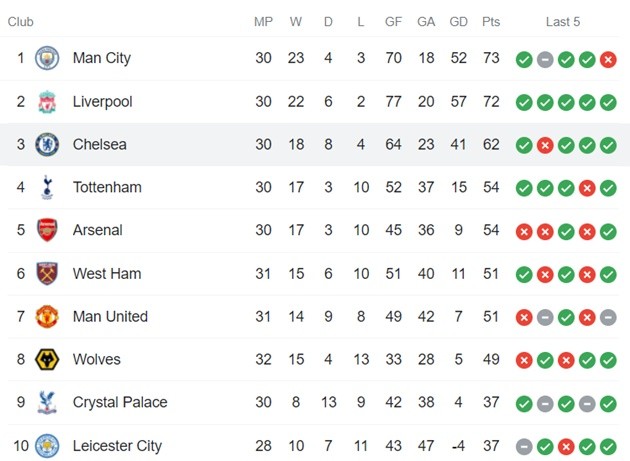The width and height of the screenshot is (630, 461).
Task: Click Man City's most recent loss icon
Action: pos(608,59)
